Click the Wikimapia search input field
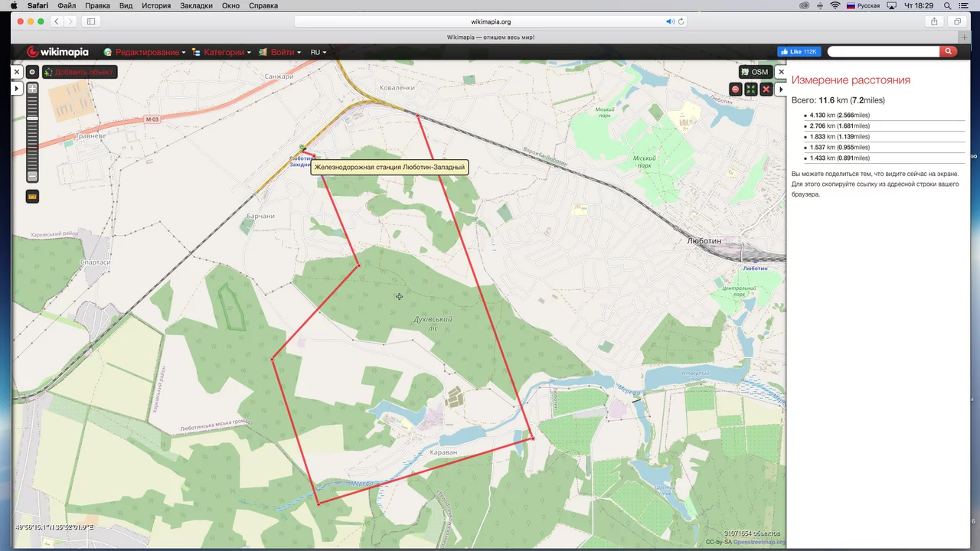The image size is (980, 551). (884, 51)
